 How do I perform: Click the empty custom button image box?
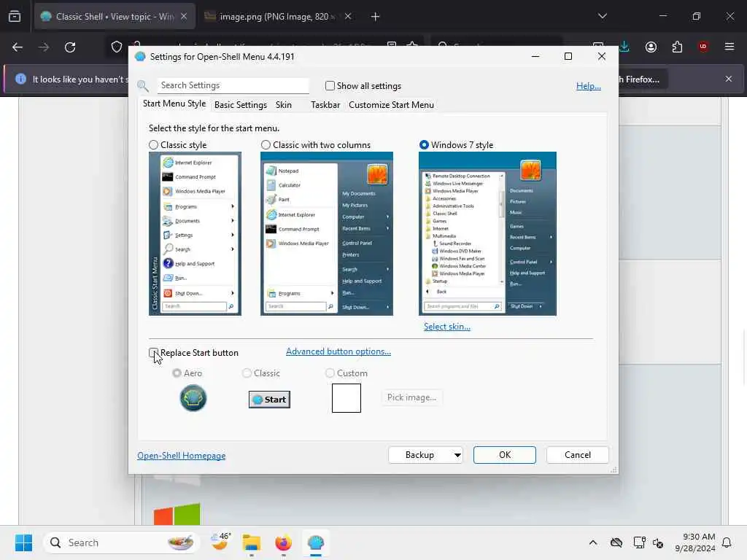(x=347, y=398)
